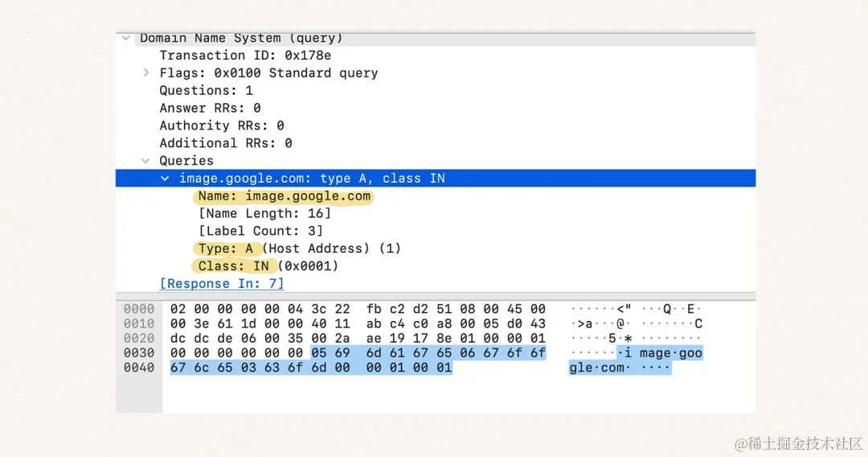Select the Name: image.google.com field
Image resolution: width=868 pixels, height=457 pixels.
pos(284,196)
